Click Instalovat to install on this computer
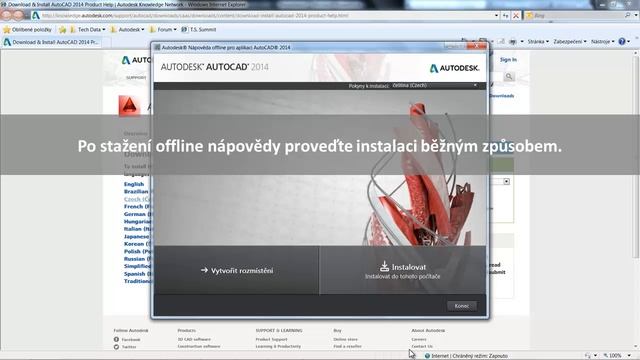The height and width of the screenshot is (360, 640). pyautogui.click(x=402, y=270)
